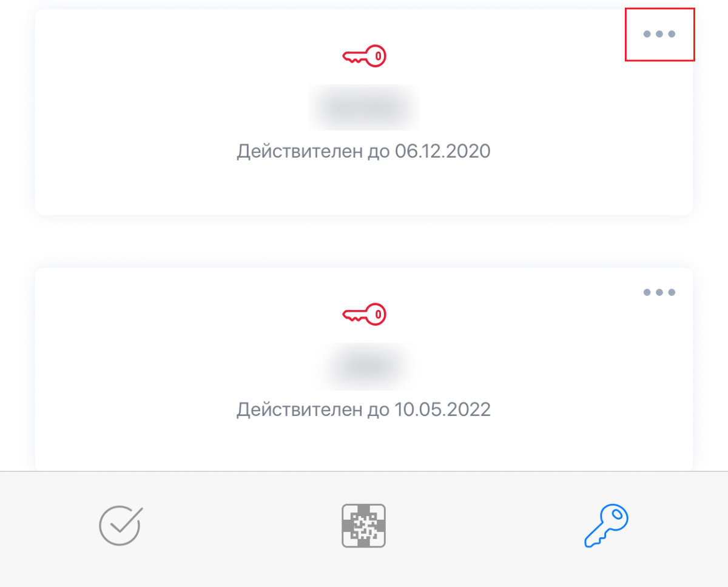
Task: Tap blurred name on the 06.12.2020 certificate
Action: pyautogui.click(x=364, y=108)
